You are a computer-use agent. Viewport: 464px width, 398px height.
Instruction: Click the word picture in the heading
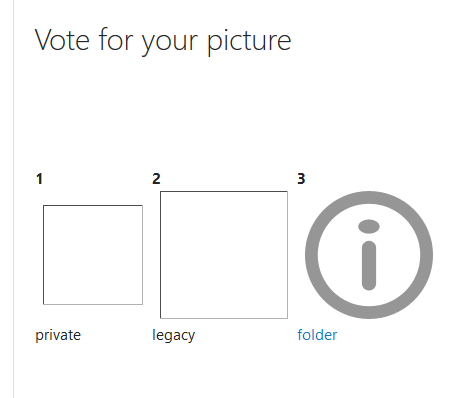pos(249,42)
